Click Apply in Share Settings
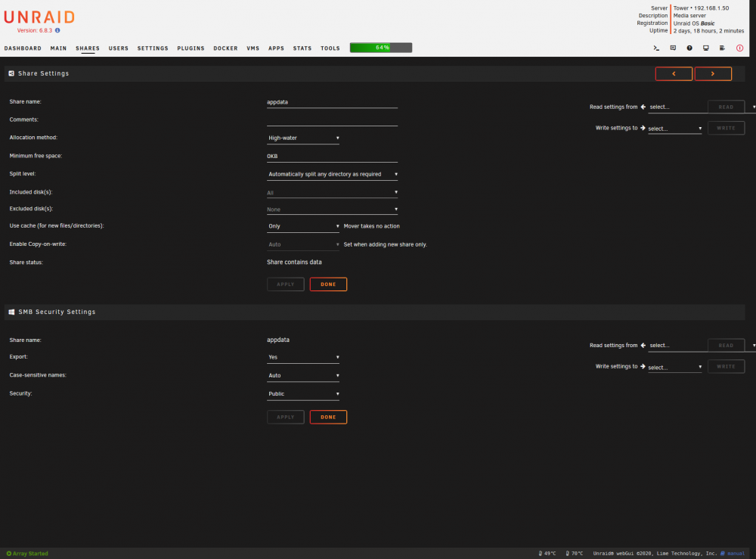This screenshot has height=559, width=756. 286,284
